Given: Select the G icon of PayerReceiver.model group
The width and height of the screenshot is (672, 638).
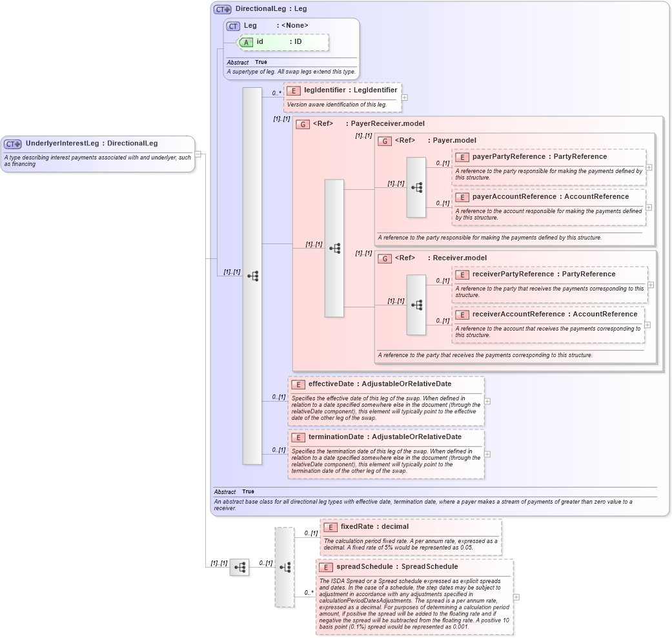Looking at the screenshot, I should (x=302, y=123).
